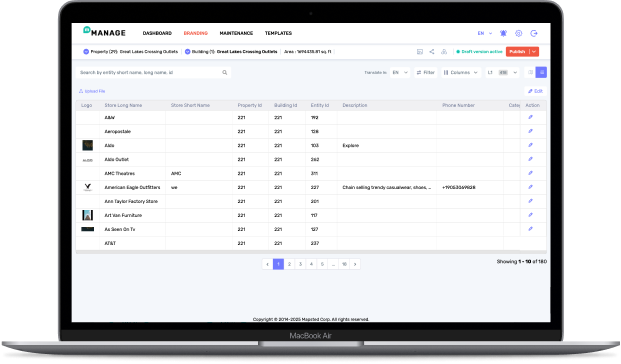Edit the American Eagle Outfitters row pencil
This screenshot has width=621, height=364.
point(530,187)
